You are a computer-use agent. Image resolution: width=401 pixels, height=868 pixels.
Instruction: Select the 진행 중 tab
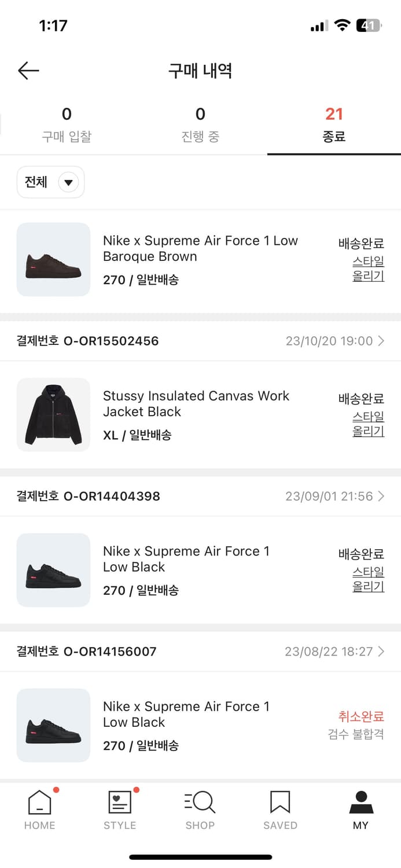tap(200, 123)
